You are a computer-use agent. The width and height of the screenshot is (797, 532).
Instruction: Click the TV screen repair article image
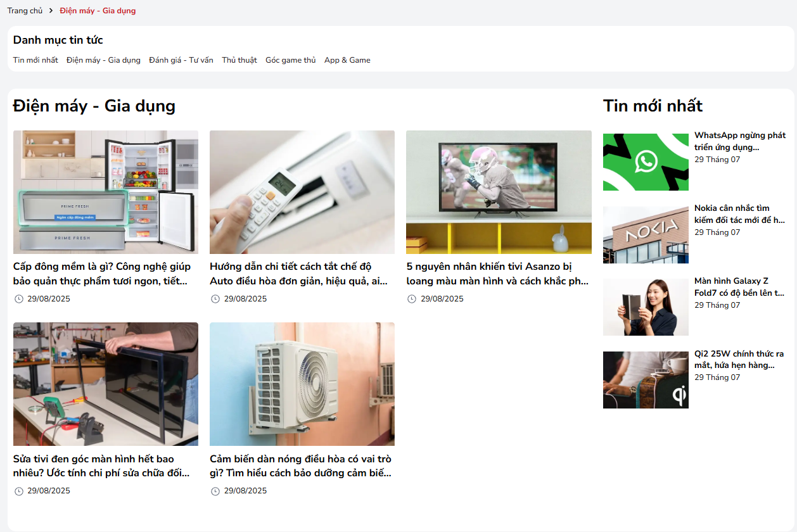106,384
